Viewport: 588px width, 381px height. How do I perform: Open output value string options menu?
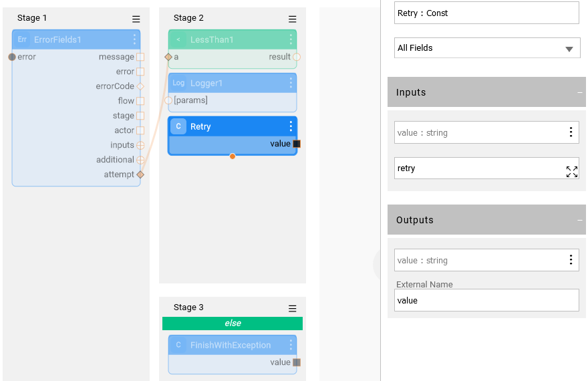571,260
